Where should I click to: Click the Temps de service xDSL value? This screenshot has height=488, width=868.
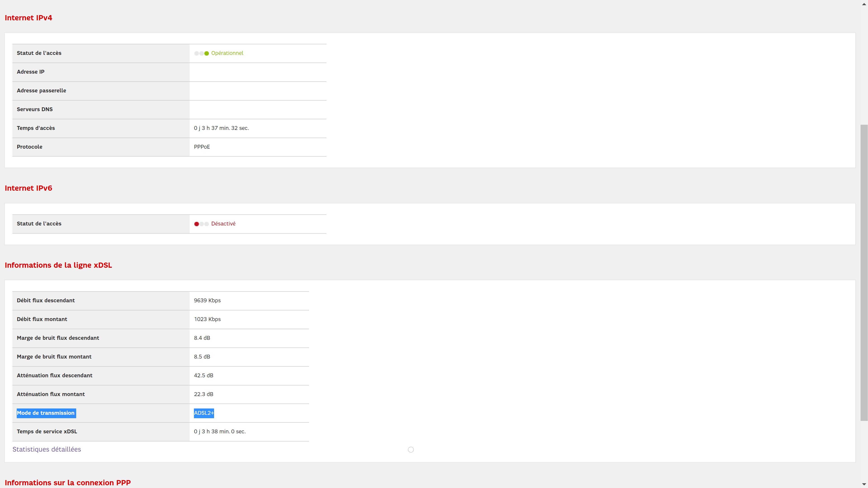pyautogui.click(x=220, y=432)
